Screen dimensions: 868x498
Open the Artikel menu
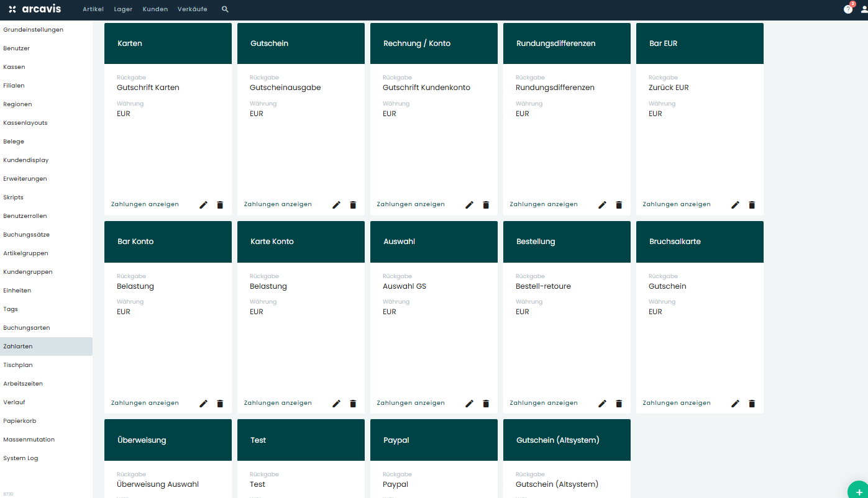[x=93, y=9]
